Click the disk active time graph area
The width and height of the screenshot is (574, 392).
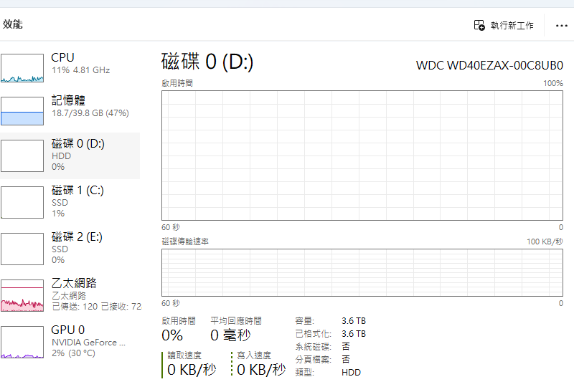pyautogui.click(x=362, y=155)
